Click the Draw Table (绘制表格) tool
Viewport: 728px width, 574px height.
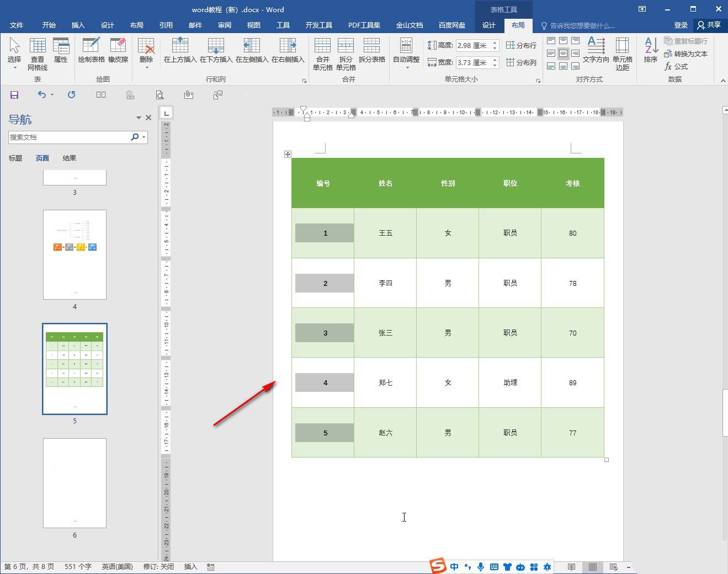tap(91, 50)
